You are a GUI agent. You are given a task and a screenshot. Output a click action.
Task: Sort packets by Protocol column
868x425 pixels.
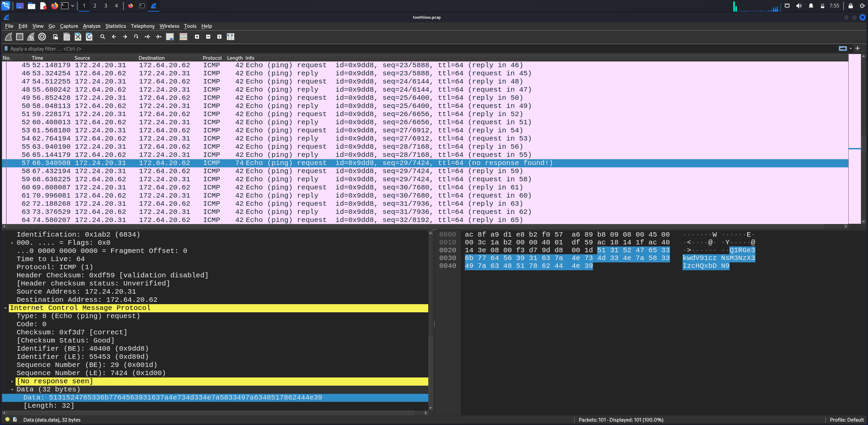point(214,58)
